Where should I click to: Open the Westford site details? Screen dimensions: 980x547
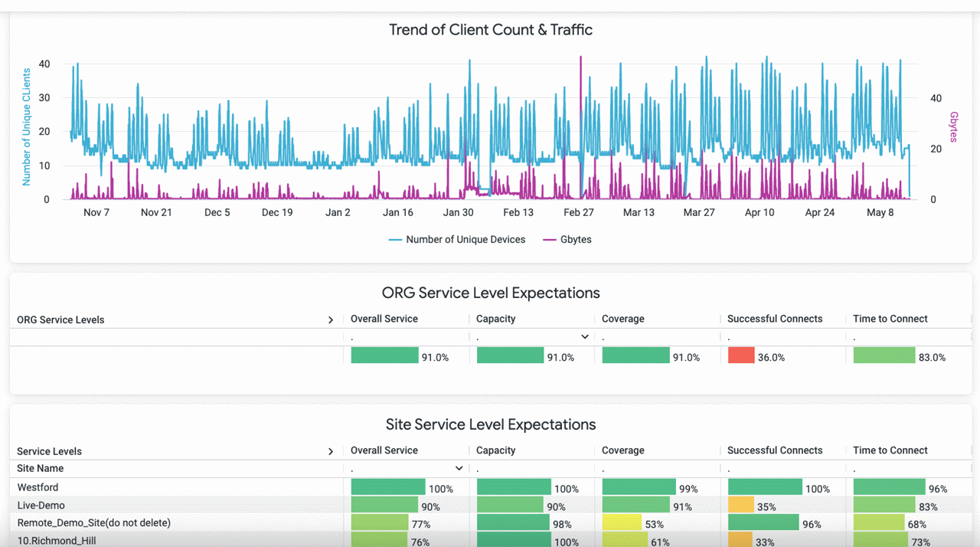coord(38,487)
